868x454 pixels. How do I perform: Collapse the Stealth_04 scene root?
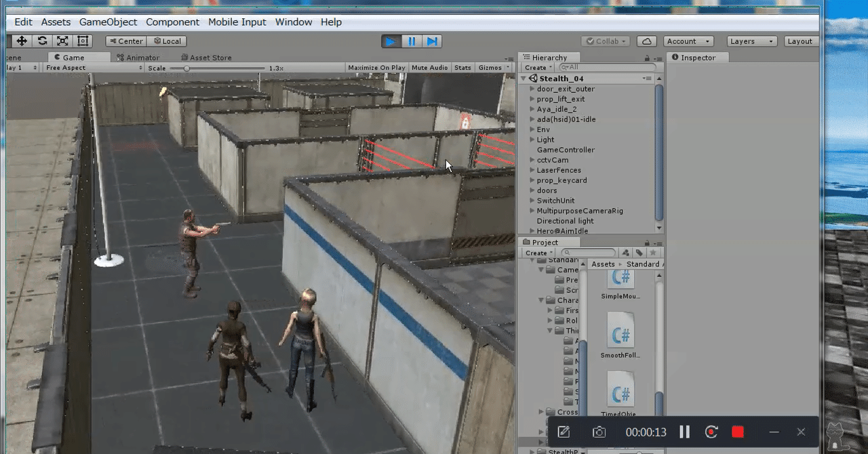pyautogui.click(x=523, y=78)
